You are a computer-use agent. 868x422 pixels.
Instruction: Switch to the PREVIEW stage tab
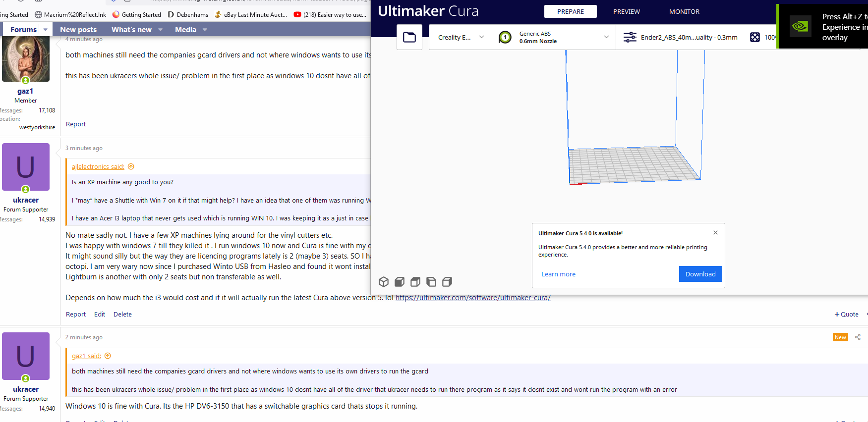click(x=627, y=11)
